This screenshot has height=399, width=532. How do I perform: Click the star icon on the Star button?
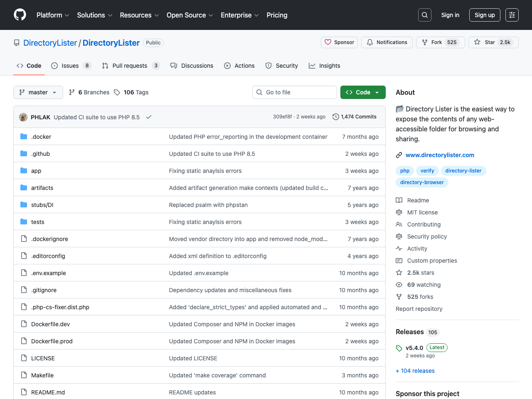pos(477,42)
